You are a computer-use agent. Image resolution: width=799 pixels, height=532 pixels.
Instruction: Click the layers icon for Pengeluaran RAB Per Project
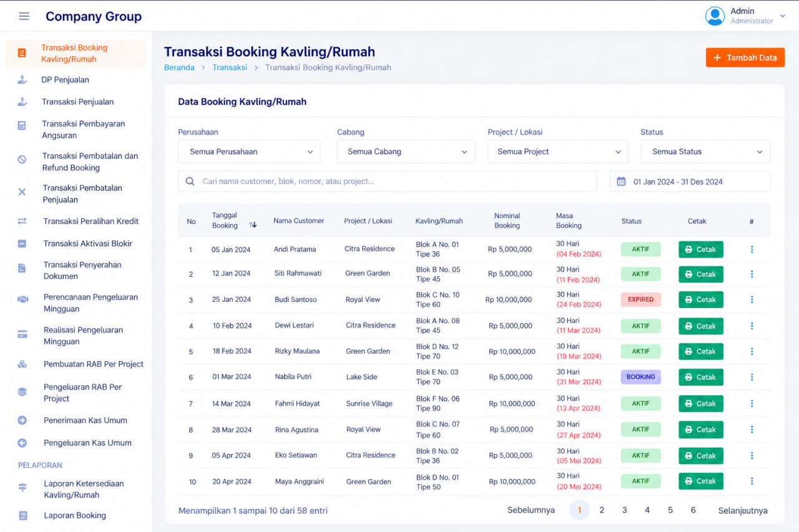[22, 392]
